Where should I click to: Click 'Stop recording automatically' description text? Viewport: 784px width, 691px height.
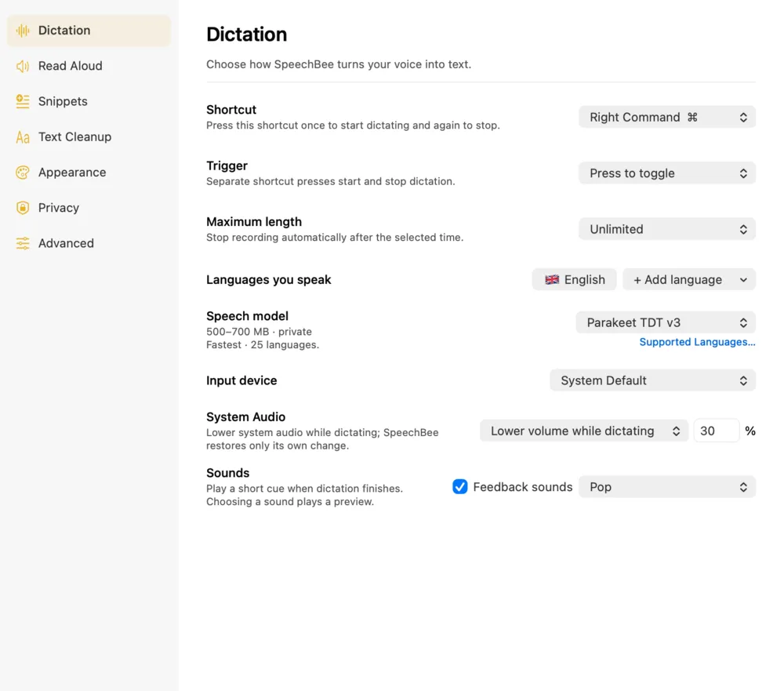coord(335,238)
